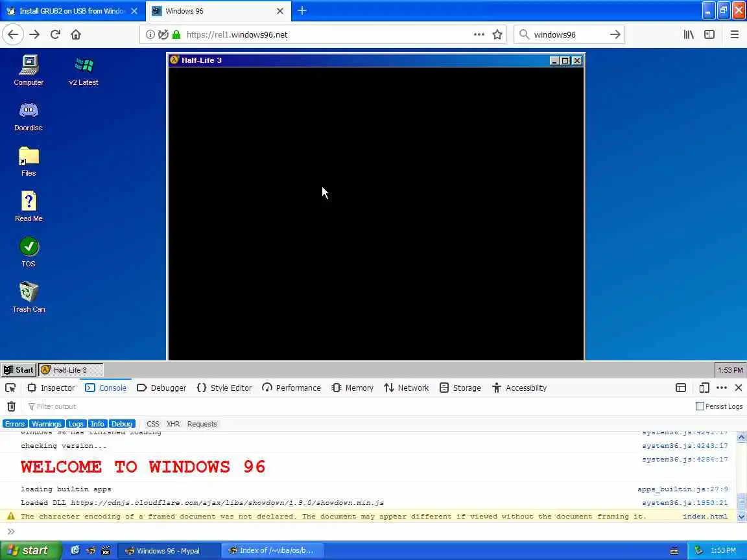This screenshot has width=747, height=560.
Task: Open the v2 Latest desktop icon
Action: click(84, 71)
